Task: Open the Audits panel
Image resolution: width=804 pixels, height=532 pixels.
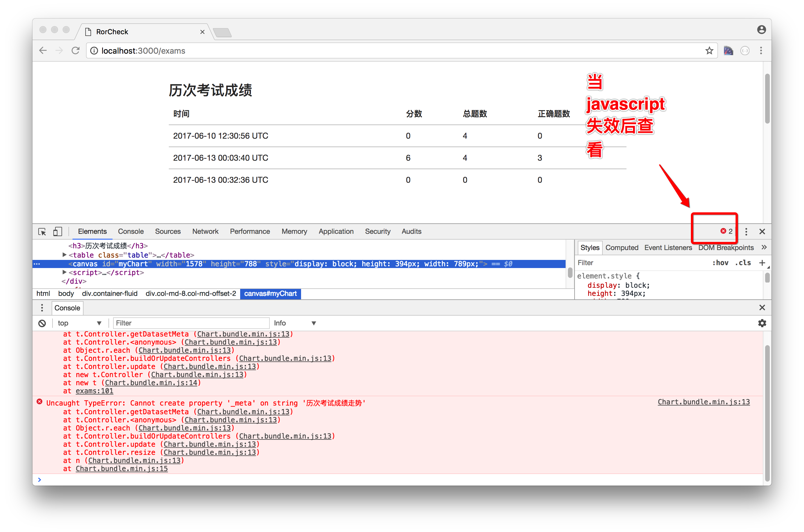Action: click(x=411, y=231)
